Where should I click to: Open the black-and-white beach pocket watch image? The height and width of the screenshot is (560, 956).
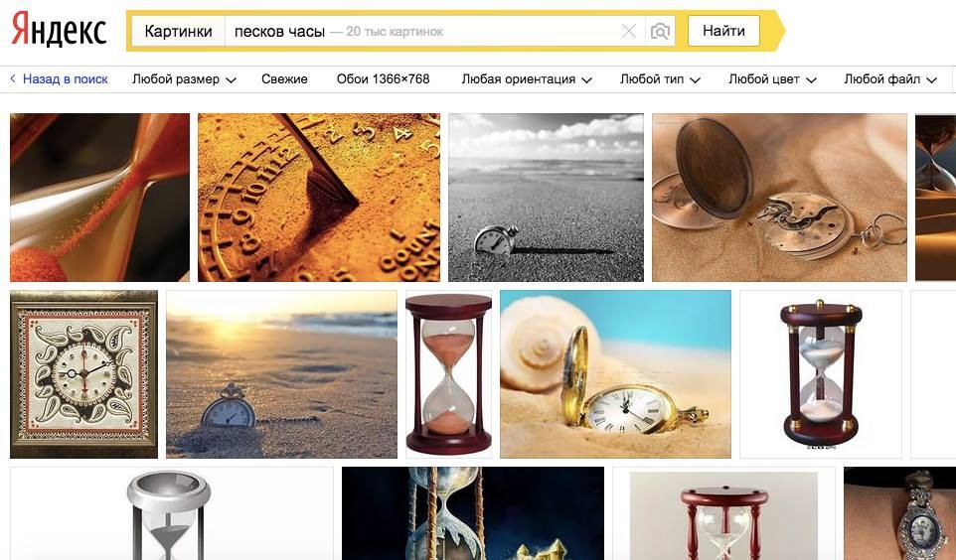(546, 198)
